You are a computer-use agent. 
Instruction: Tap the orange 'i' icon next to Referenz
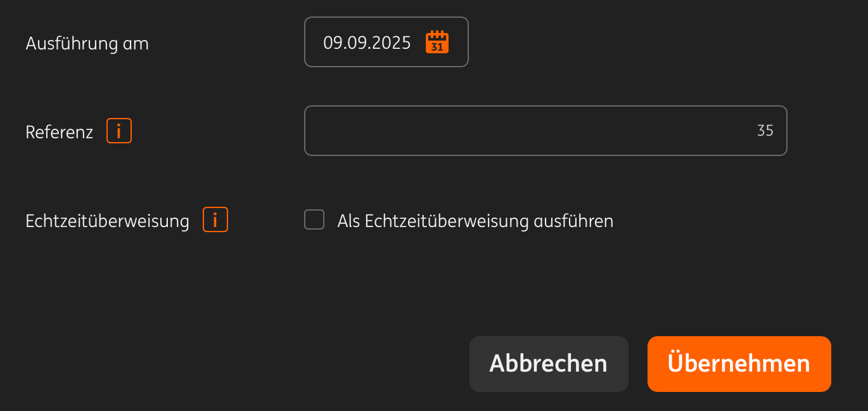tap(119, 131)
